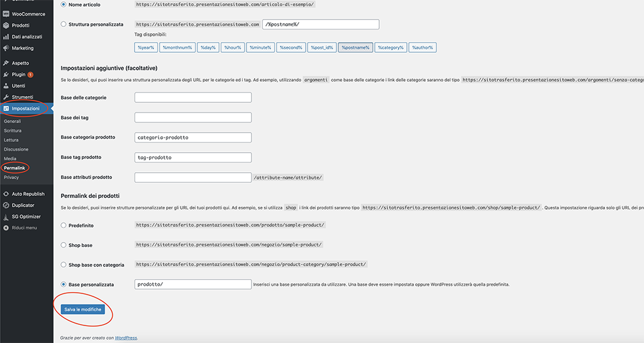644x343 pixels.
Task: Open Aspetto paintbrush icon
Action: pyautogui.click(x=6, y=63)
